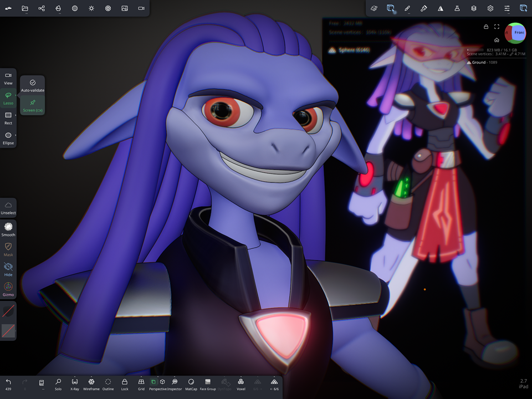The image size is (532, 399).
Task: Click the fullscreen frame icon
Action: pyautogui.click(x=497, y=27)
